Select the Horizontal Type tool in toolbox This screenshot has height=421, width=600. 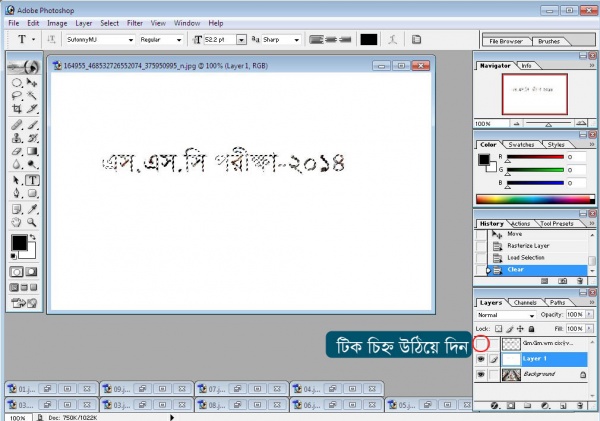coord(32,180)
